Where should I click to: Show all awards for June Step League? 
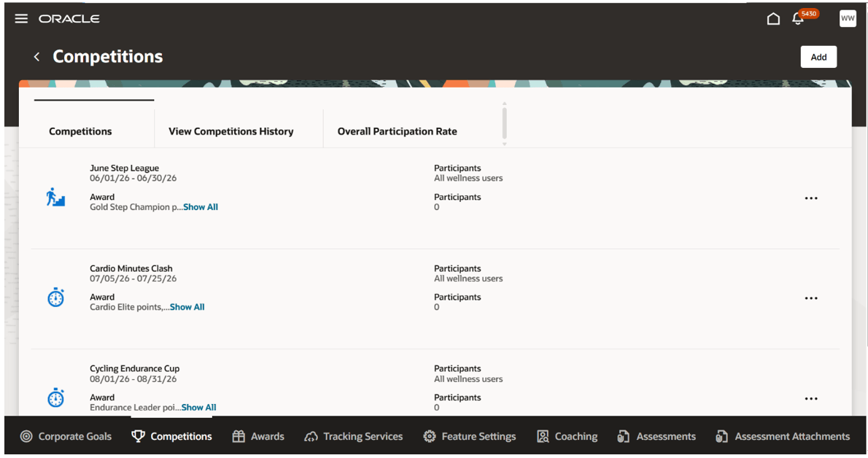coord(201,207)
